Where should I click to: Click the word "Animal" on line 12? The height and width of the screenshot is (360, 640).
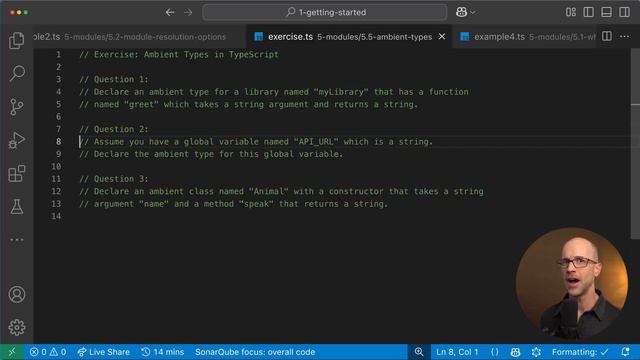coord(269,191)
